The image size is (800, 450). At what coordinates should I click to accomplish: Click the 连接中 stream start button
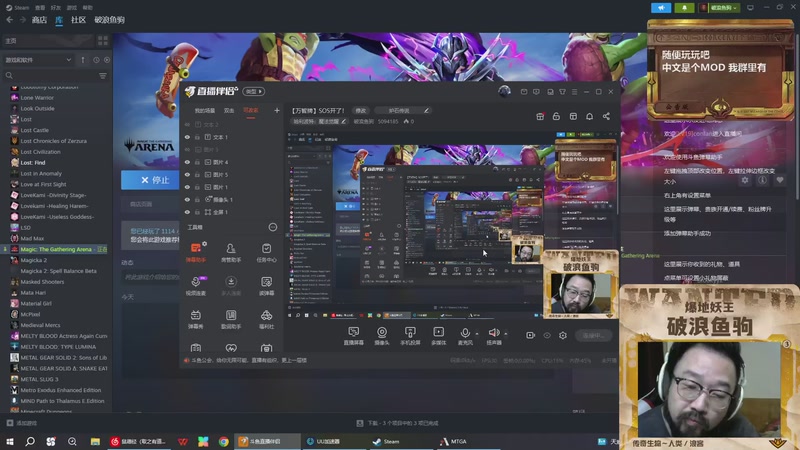[593, 335]
